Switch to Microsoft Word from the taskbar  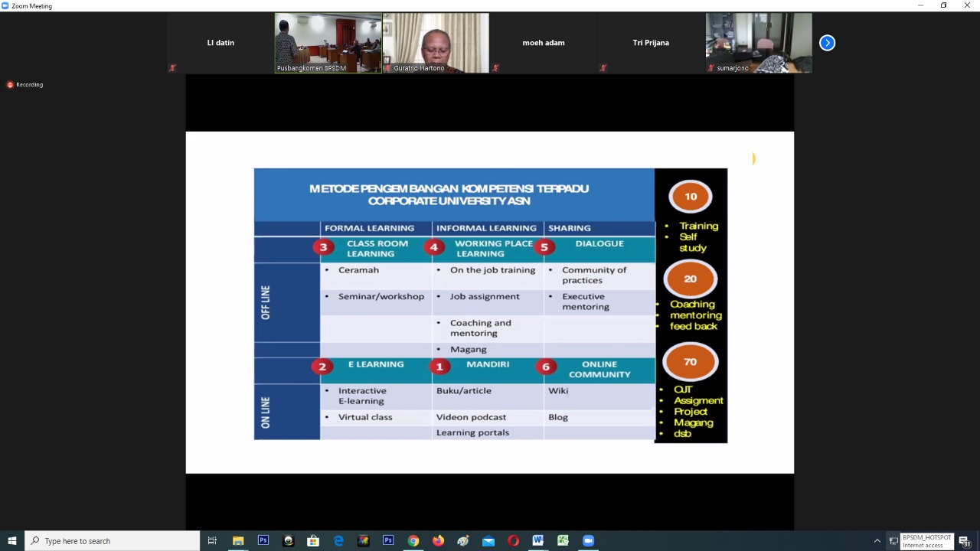point(537,541)
